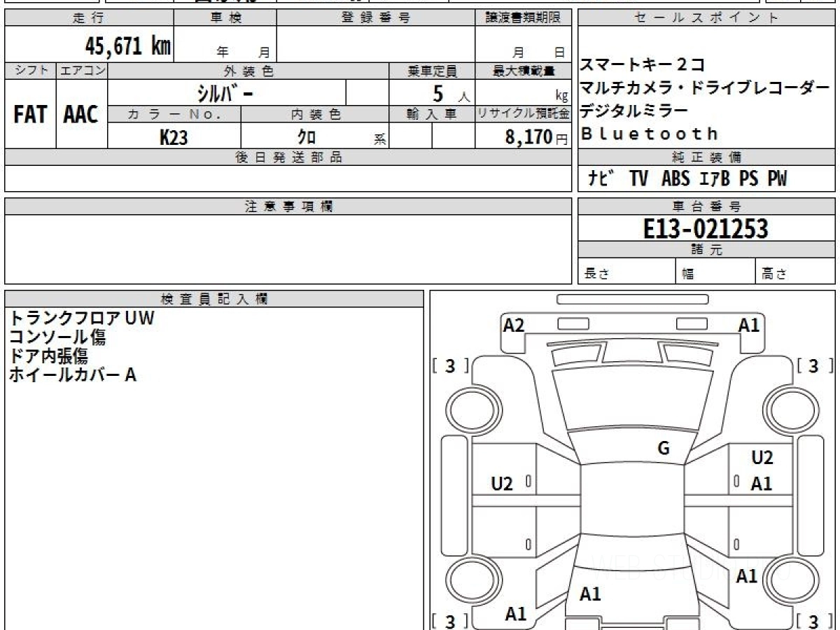Viewport: 840px width, 630px height.
Task: Click the G marker on the windshield
Action: point(664,449)
